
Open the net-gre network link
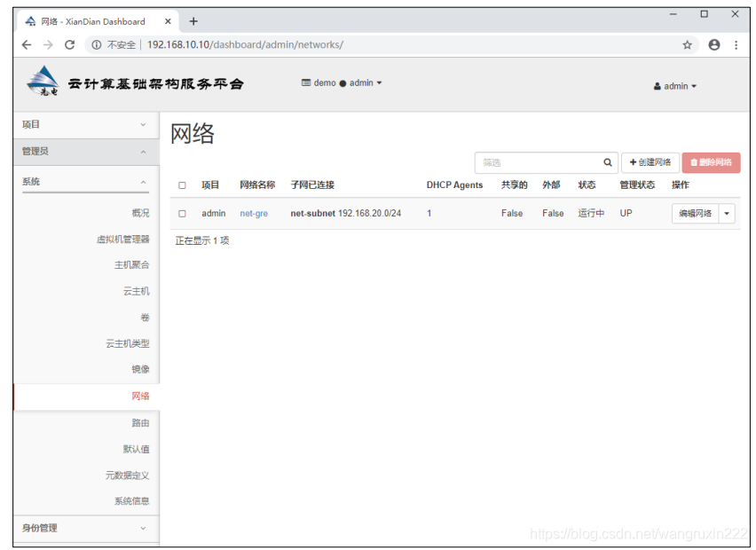(x=254, y=214)
